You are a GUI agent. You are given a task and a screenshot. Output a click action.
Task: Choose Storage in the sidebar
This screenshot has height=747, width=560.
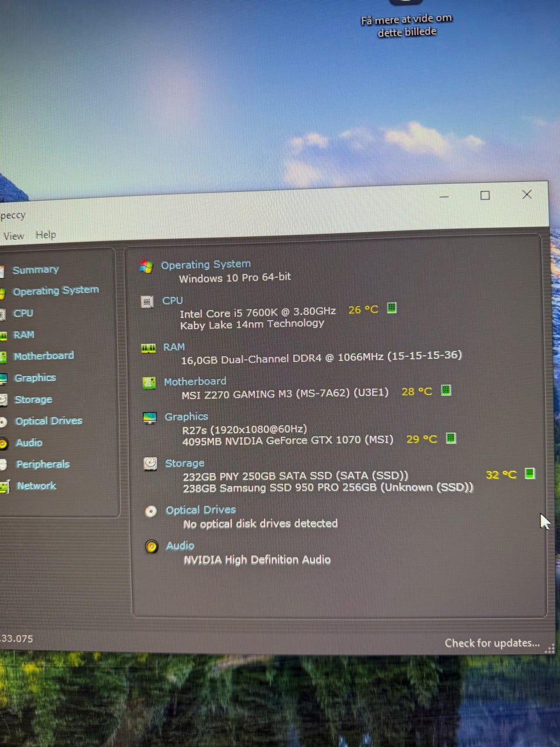click(x=33, y=400)
